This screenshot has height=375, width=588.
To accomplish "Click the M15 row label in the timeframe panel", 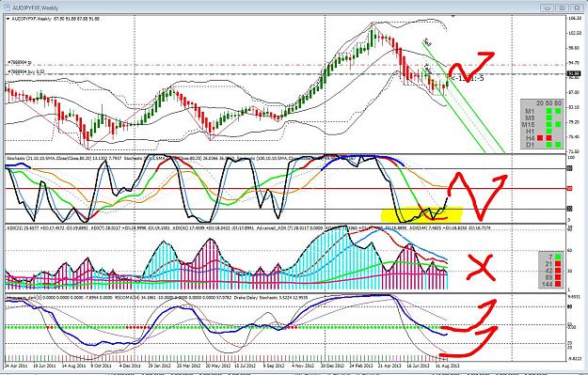I will coord(530,124).
